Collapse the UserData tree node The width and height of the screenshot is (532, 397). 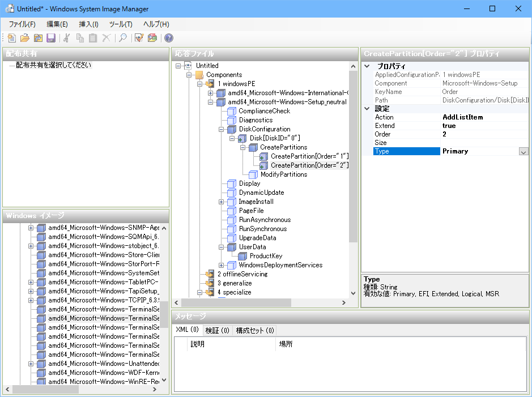pos(221,247)
